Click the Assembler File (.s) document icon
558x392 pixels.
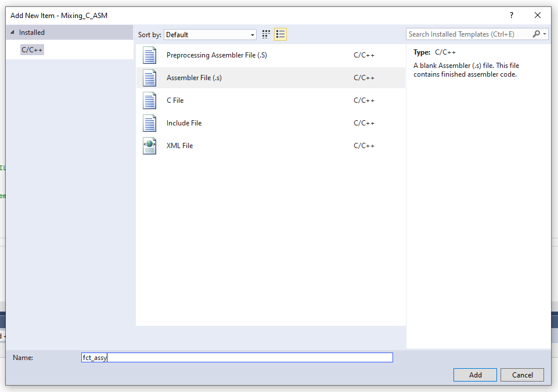(149, 78)
